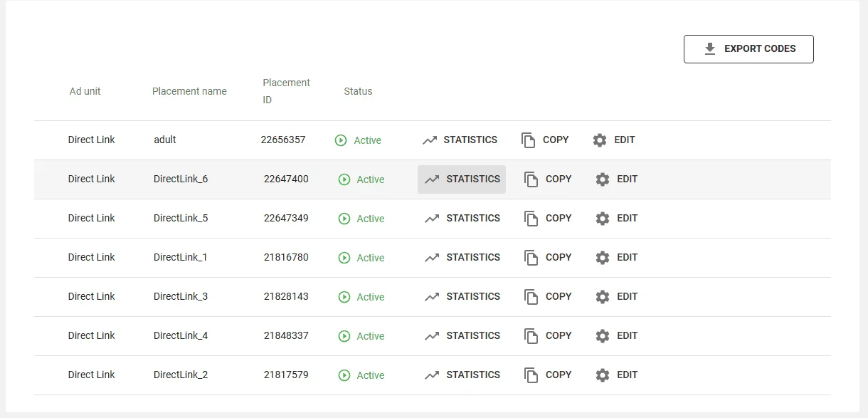Click the copy icon in DirectLink_3 row
Viewport: 868px width, 418px height.
[x=531, y=297]
